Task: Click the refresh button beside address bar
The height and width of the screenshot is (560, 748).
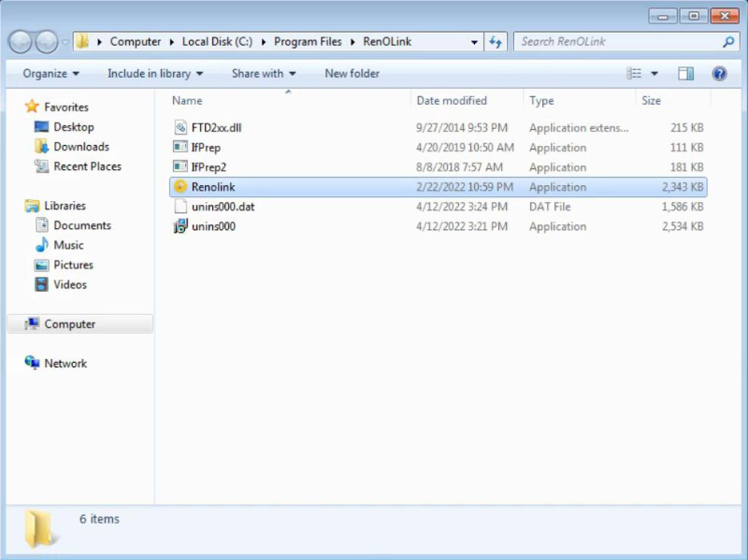Action: click(496, 42)
